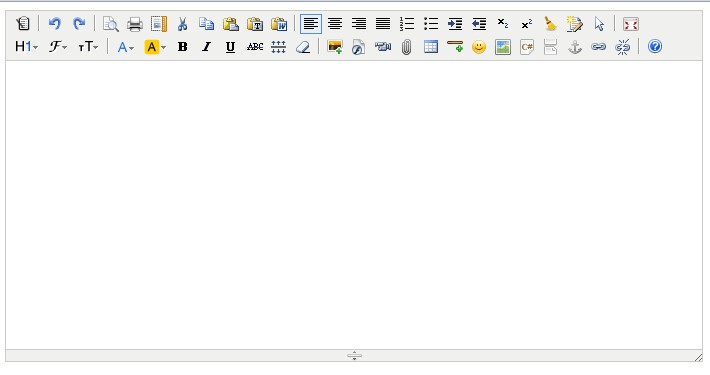710x375 pixels.
Task: Insert a hyperlink with the chain icon
Action: pos(599,47)
